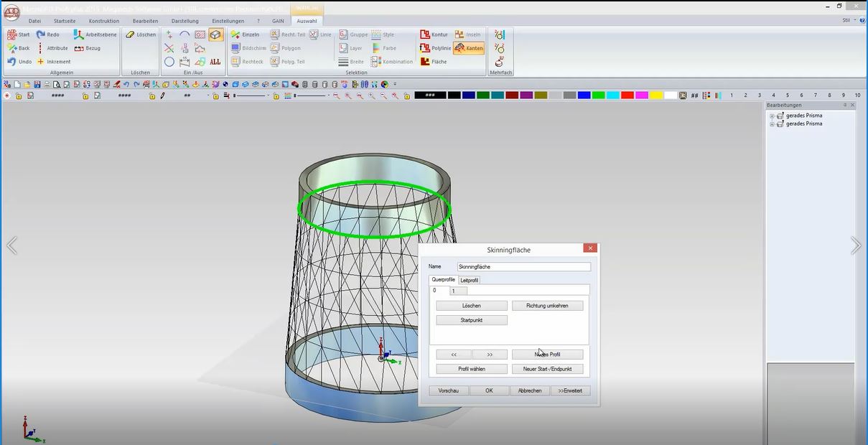This screenshot has width=868, height=445.
Task: Select by Style in Selektion group
Action: [x=383, y=34]
